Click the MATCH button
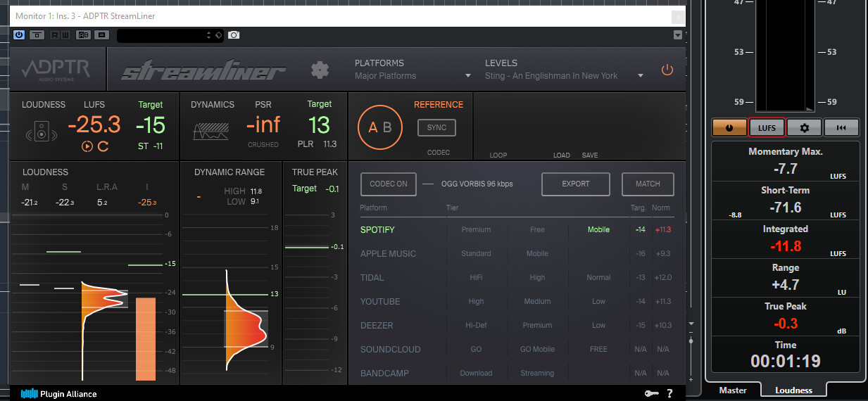Image resolution: width=868 pixels, height=401 pixels. point(648,184)
